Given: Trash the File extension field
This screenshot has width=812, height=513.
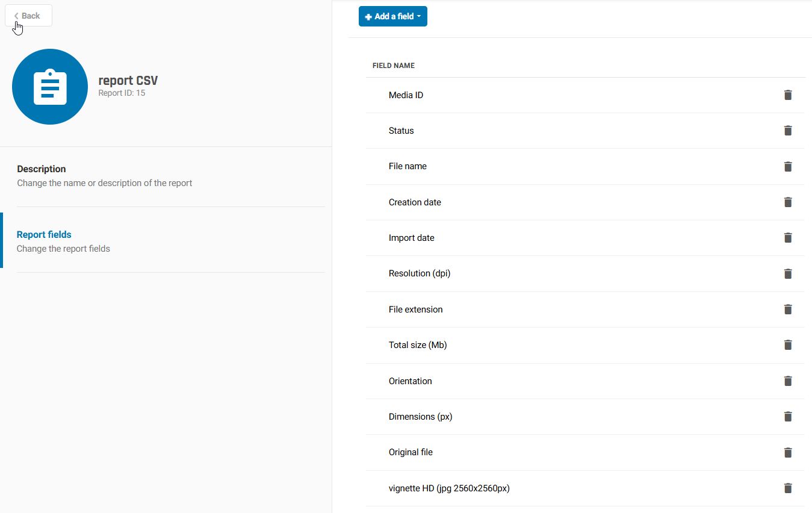Looking at the screenshot, I should [x=788, y=309].
